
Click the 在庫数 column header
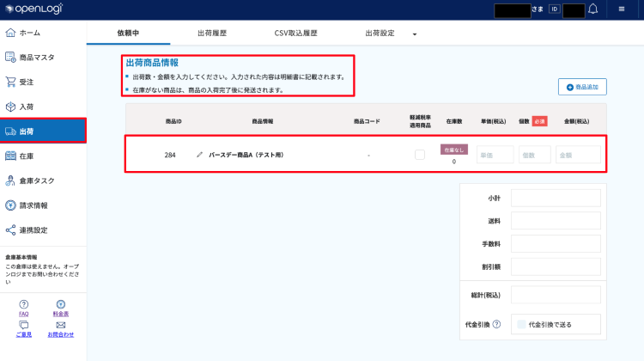(454, 121)
